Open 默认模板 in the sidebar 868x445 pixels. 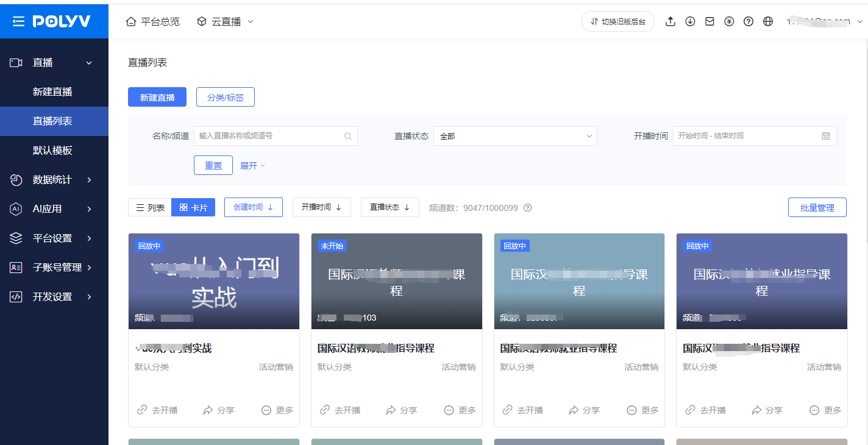tap(52, 151)
